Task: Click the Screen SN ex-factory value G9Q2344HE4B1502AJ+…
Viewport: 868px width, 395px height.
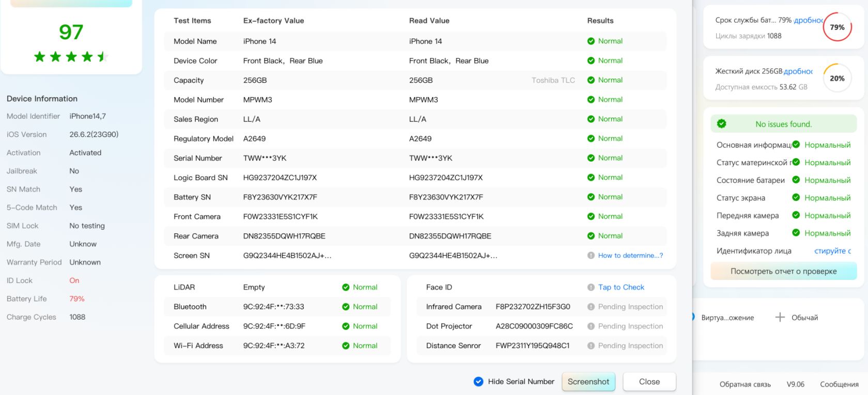Action: tap(287, 256)
